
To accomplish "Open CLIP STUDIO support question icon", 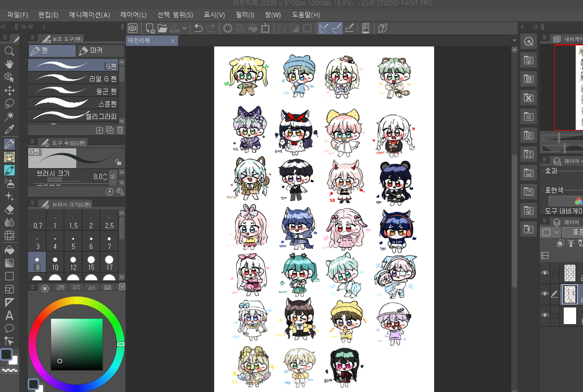I will click(x=382, y=28).
